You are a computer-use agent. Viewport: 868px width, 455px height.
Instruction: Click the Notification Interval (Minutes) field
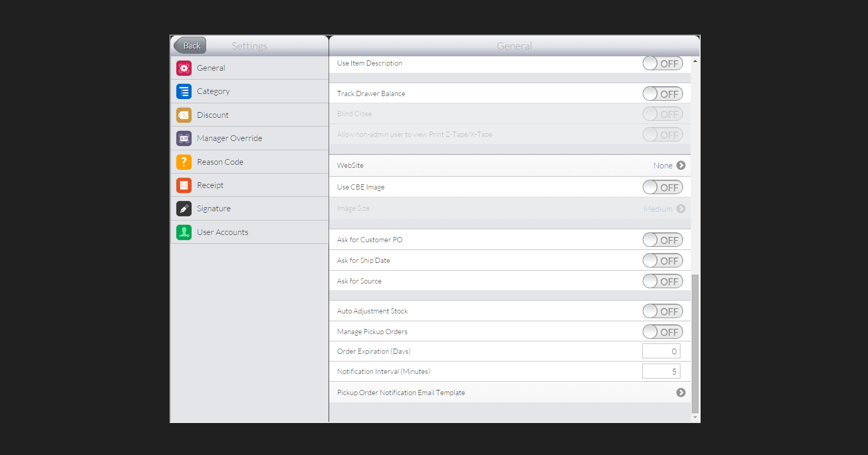[x=661, y=371]
